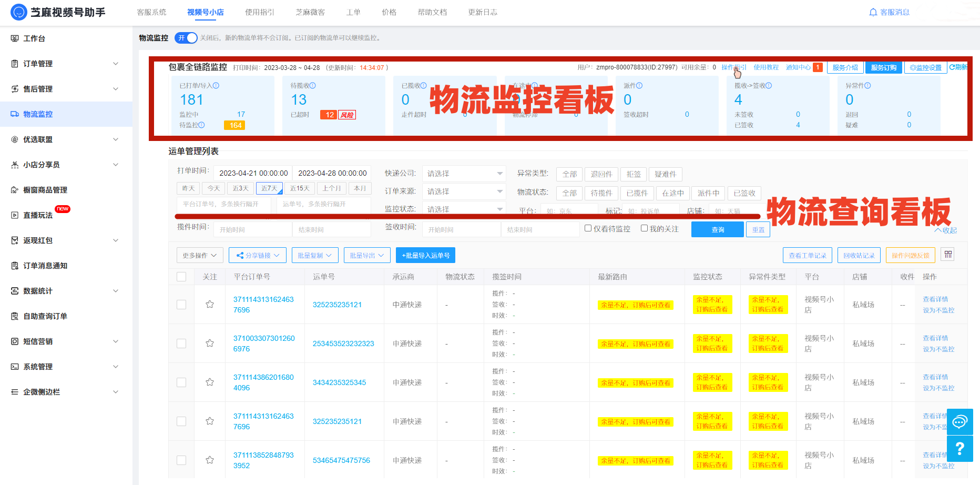Open the 批量导出 dropdown
The image size is (980, 485).
click(x=367, y=255)
